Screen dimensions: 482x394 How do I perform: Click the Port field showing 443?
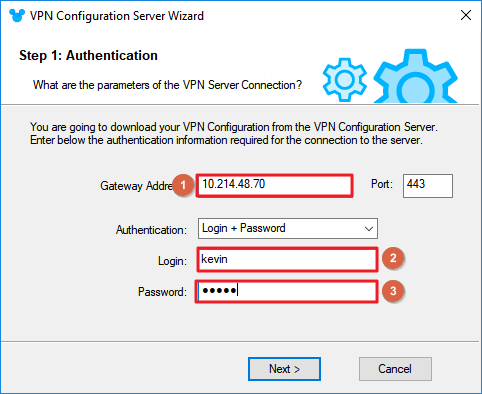[428, 186]
